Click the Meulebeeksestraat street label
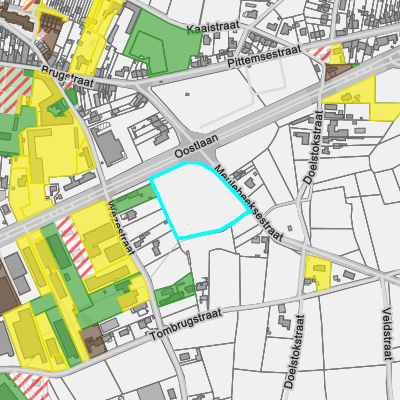 249,203
